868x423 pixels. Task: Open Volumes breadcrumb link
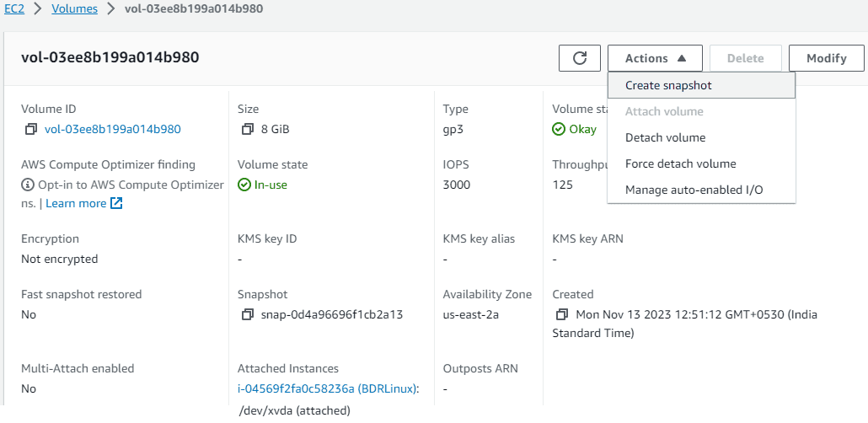(75, 9)
